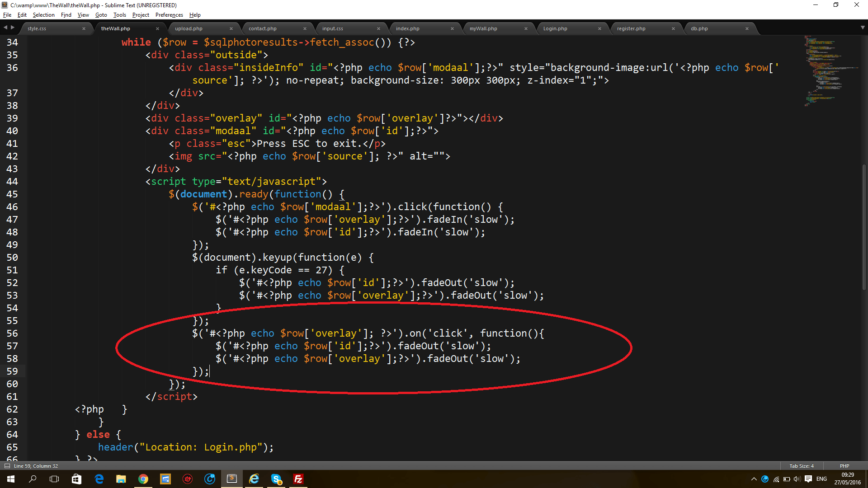
Task: Close the upload.php tab
Action: coord(231,28)
